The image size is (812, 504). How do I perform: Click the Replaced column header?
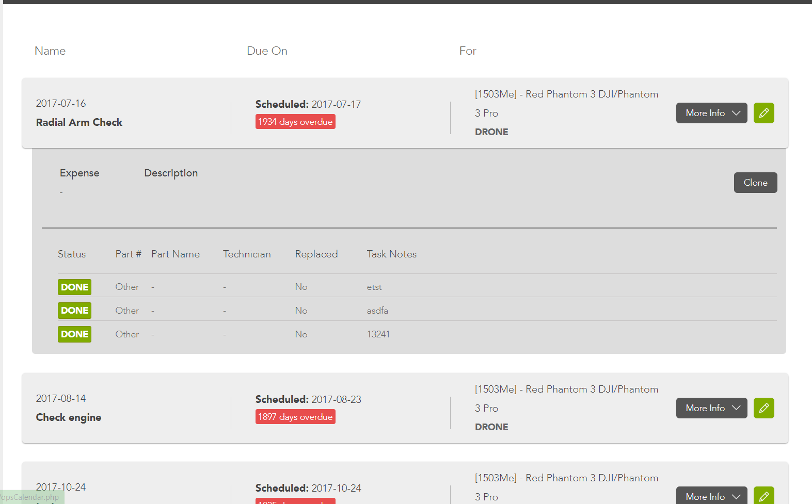[x=316, y=254]
